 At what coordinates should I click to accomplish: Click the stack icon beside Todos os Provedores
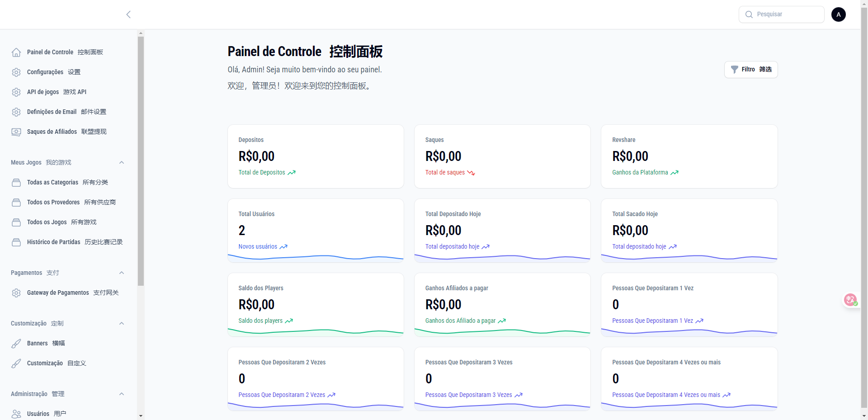click(x=16, y=203)
